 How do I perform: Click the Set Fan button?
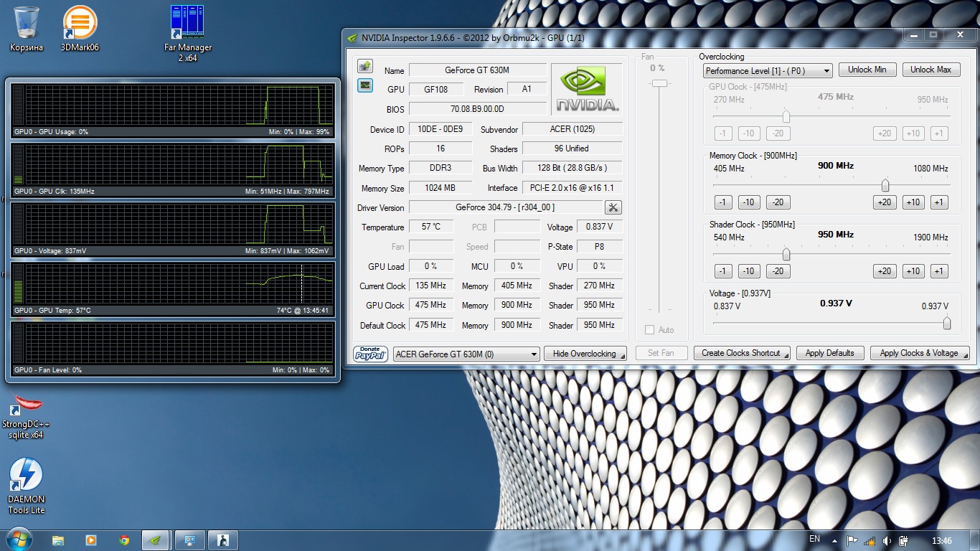(661, 353)
